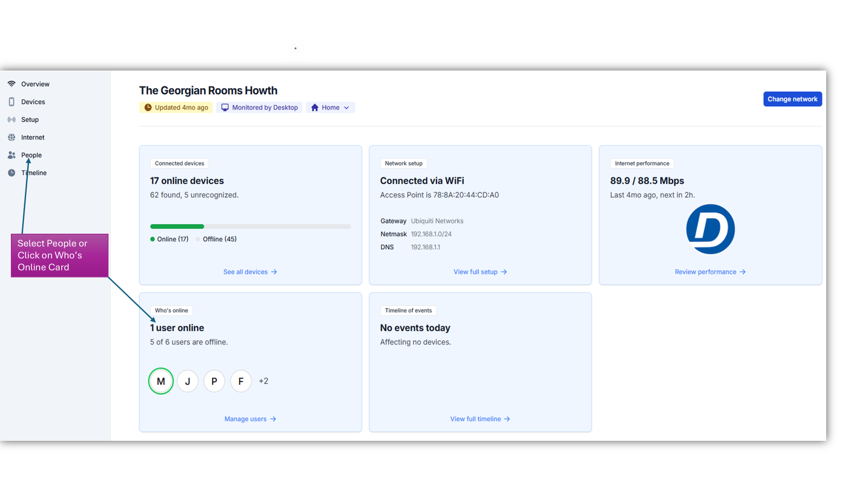Click the online devices progress bar
868x488 pixels.
[x=250, y=226]
